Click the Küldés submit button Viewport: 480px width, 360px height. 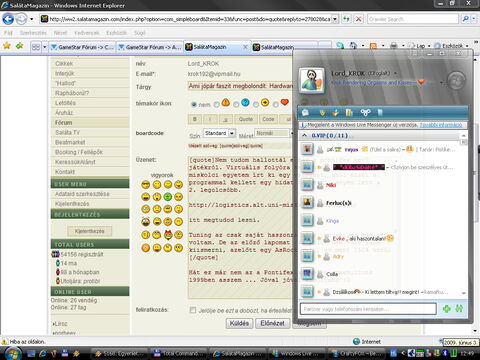point(239,323)
